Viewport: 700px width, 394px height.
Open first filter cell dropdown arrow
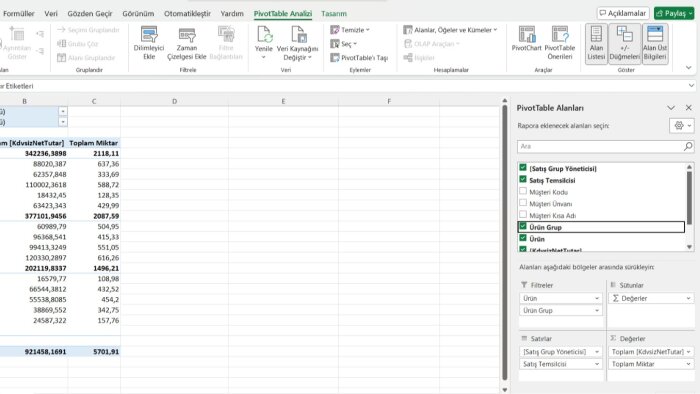tap(63, 111)
